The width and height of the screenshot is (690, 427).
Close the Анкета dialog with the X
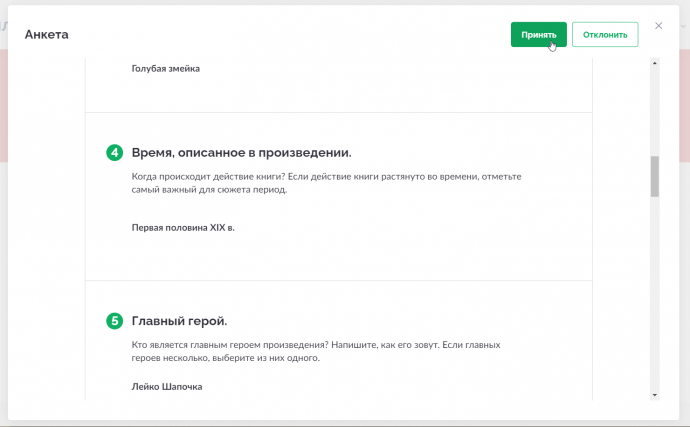click(x=658, y=26)
